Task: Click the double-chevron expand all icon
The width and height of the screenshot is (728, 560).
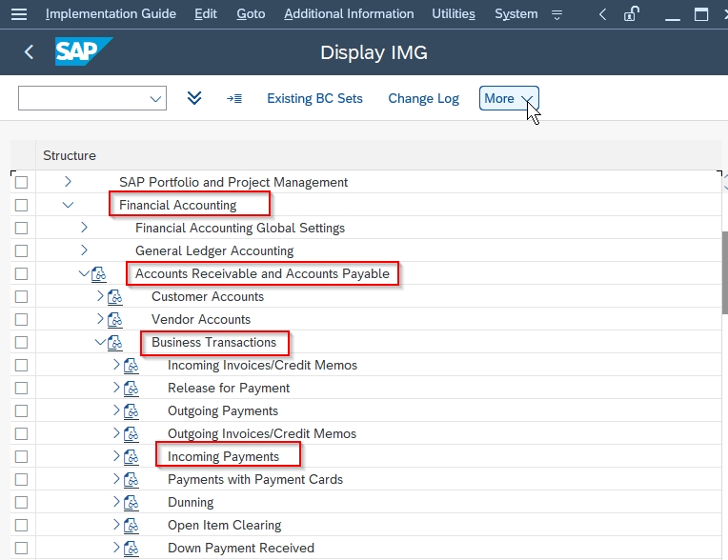Action: [x=194, y=98]
